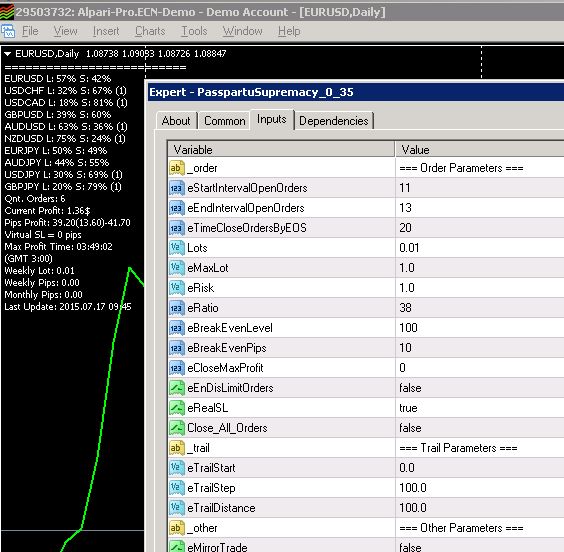564x552 pixels.
Task: Click the eStartIntervalOpenOrders integer icon
Action: pyautogui.click(x=177, y=188)
